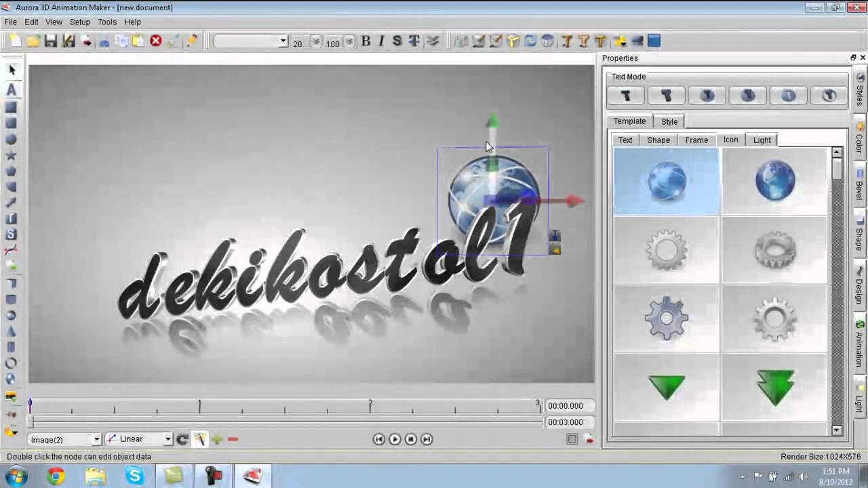
Task: Expand the 100 value dropdown
Action: click(x=349, y=41)
